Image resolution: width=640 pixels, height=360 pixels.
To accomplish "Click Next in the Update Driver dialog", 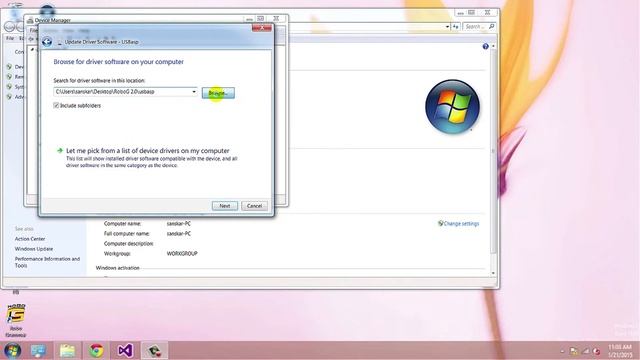I will click(224, 206).
